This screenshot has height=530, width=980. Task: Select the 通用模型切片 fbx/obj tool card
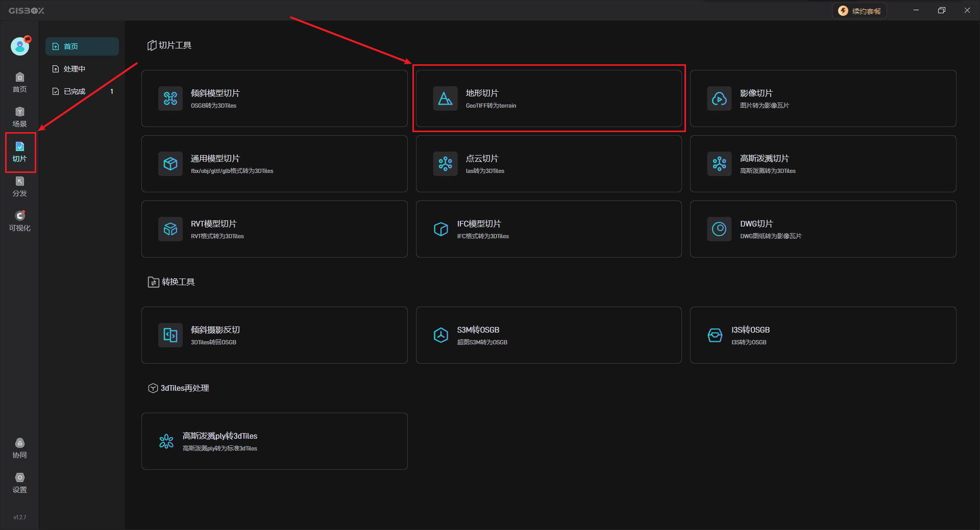tap(274, 164)
